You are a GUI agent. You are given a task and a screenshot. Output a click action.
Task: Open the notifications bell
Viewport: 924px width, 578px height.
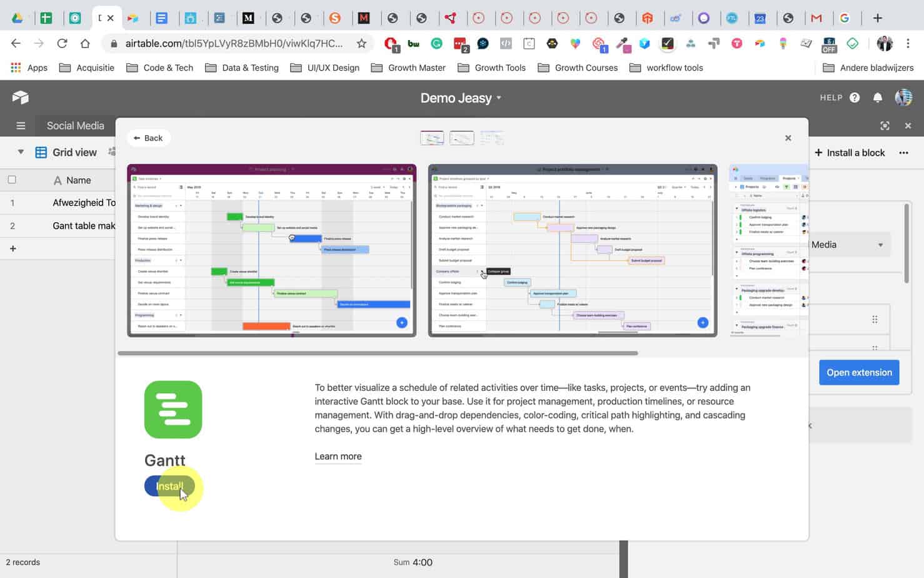(878, 98)
